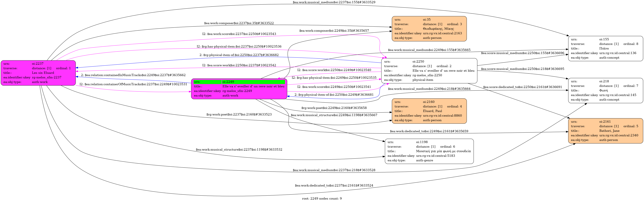Click the oi:1198 auth-genre node
Image resolution: width=644 pixels, height=202 pixels.
click(429, 151)
